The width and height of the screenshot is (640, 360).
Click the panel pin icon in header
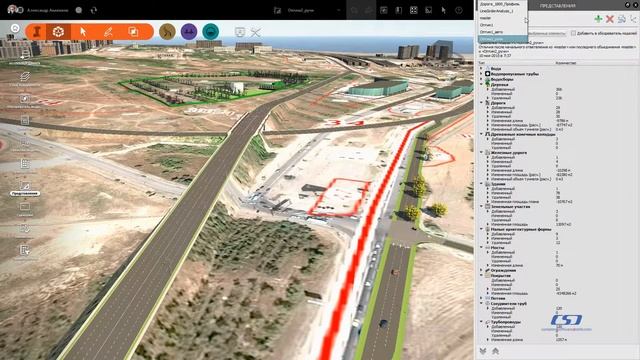628,5
